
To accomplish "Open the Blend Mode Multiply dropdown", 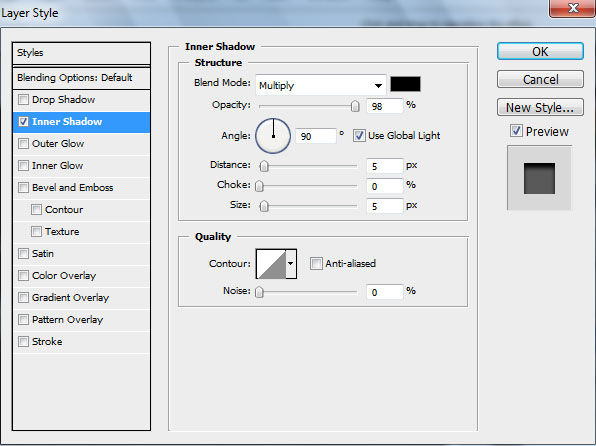I will [x=321, y=85].
